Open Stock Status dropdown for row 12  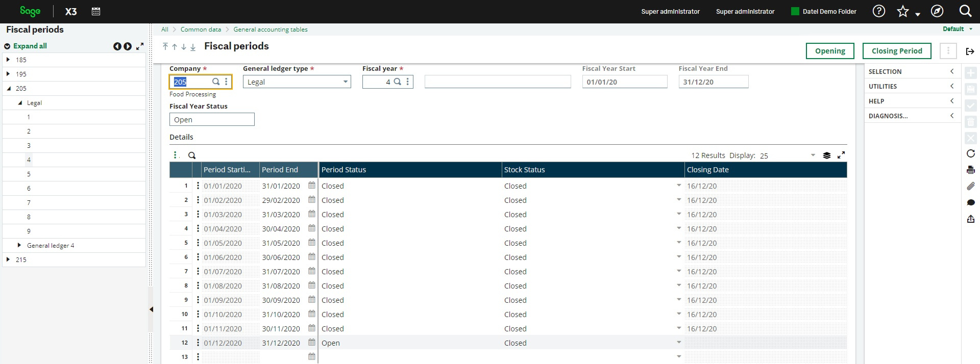(679, 342)
